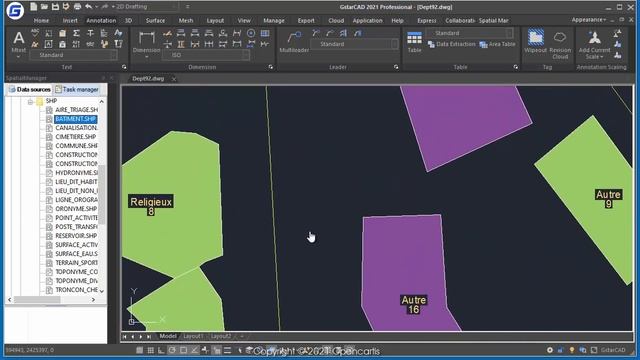This screenshot has height=360, width=640.
Task: Switch to the Manage ribbon tab
Action: pos(274,20)
